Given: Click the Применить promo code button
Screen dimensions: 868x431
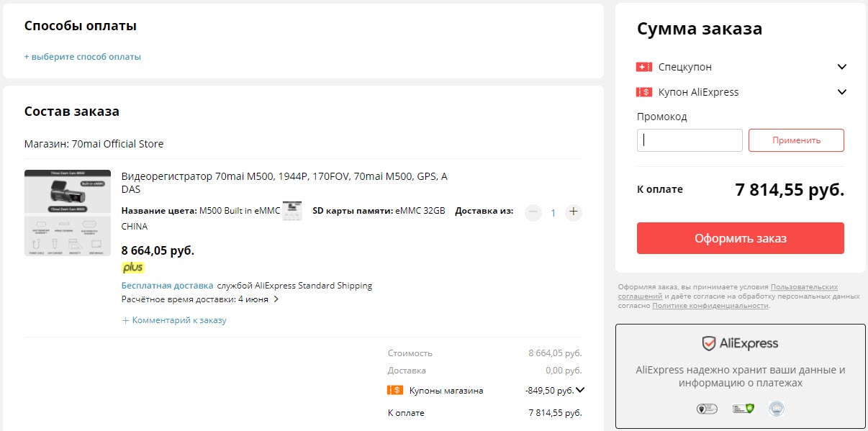Looking at the screenshot, I should click(796, 140).
